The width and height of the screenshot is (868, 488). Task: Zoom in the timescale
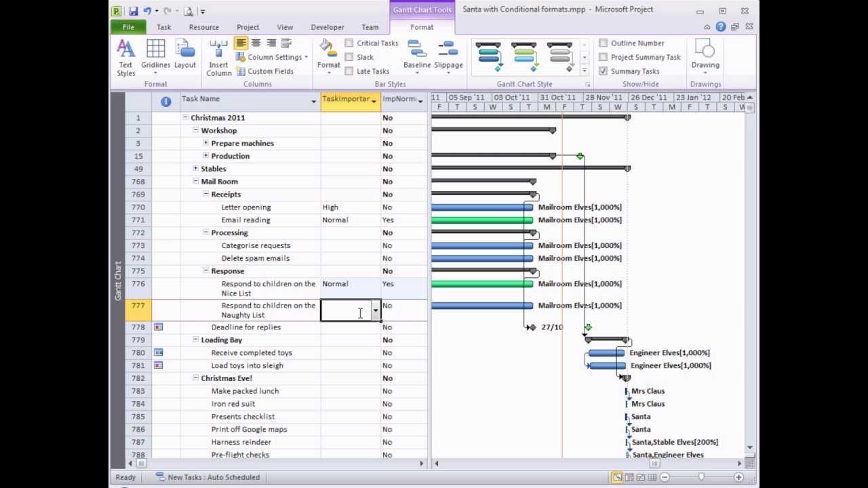coord(738,477)
